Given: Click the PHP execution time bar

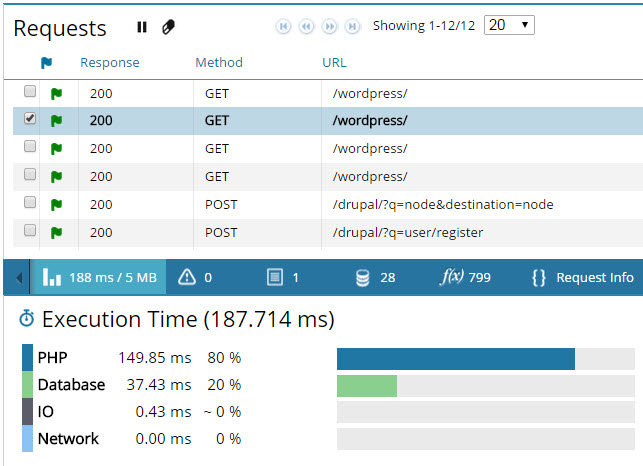Looking at the screenshot, I should (456, 358).
